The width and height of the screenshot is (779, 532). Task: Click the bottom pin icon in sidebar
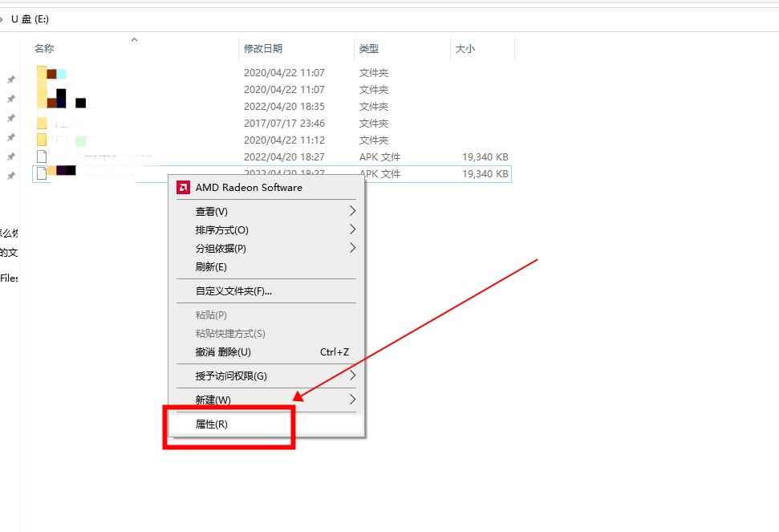10,173
